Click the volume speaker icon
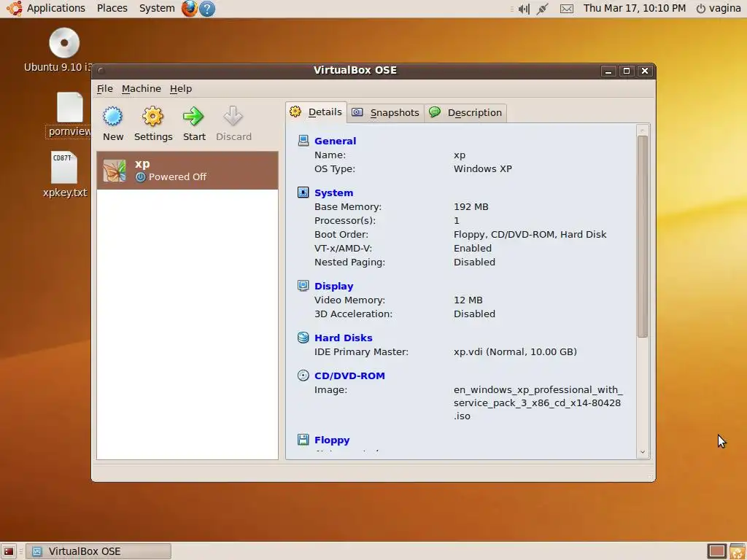This screenshot has height=560, width=747. click(524, 9)
